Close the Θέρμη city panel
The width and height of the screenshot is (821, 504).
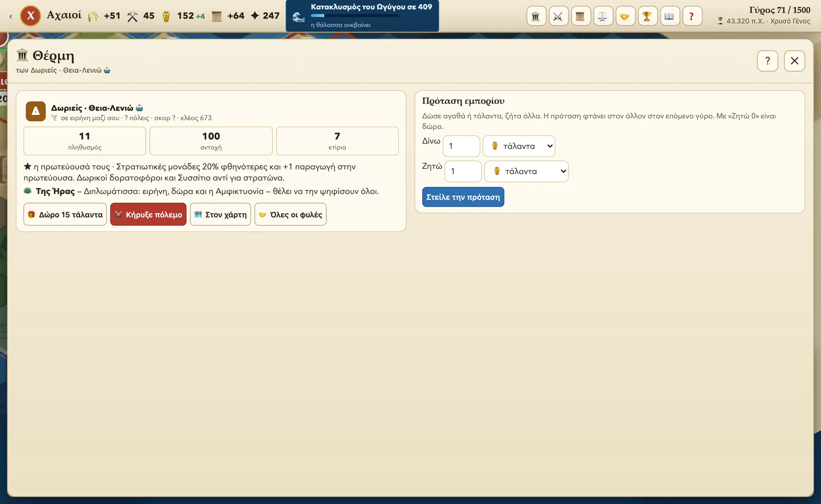pos(794,61)
